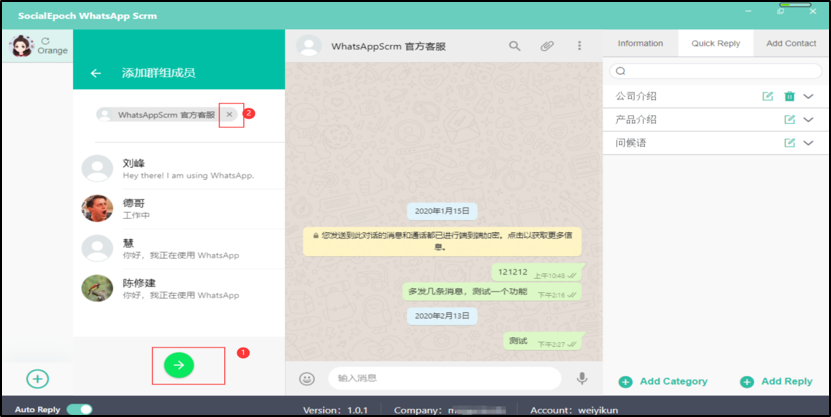This screenshot has width=831, height=417.
Task: Click Add Reply
Action: [x=776, y=381]
